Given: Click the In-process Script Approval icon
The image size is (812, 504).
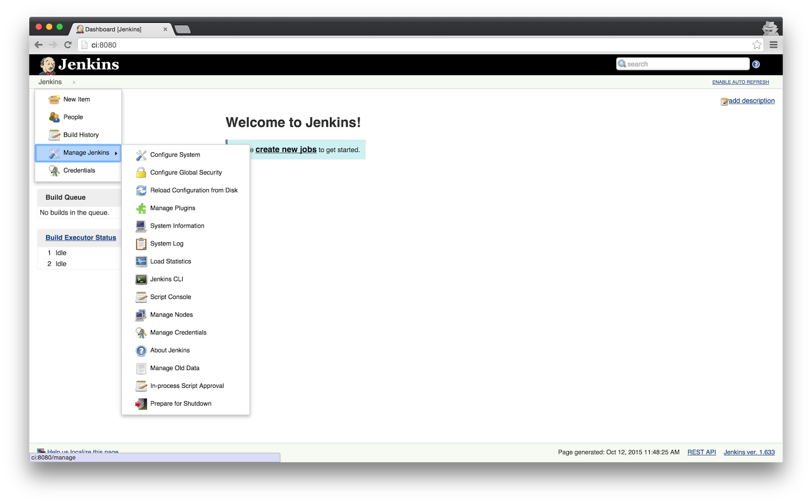Looking at the screenshot, I should click(141, 386).
